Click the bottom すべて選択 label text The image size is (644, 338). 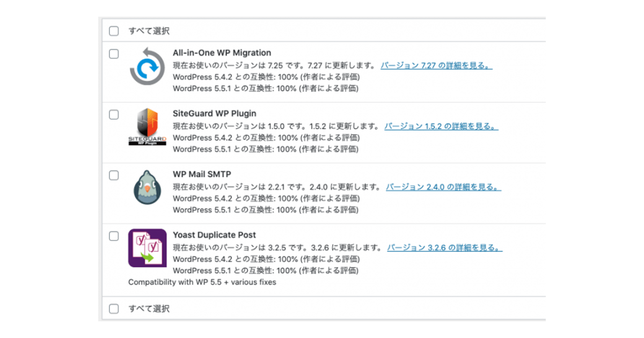point(149,309)
